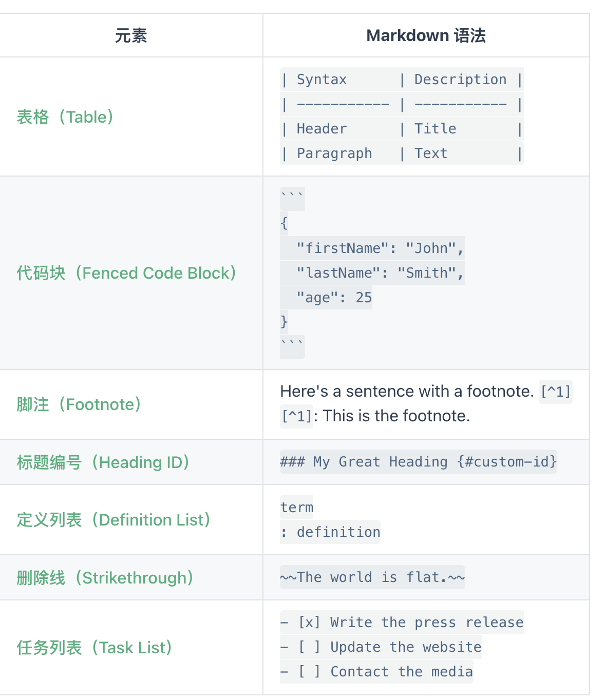Click the Markdown 语法 column header
The image size is (604, 700).
click(x=426, y=35)
